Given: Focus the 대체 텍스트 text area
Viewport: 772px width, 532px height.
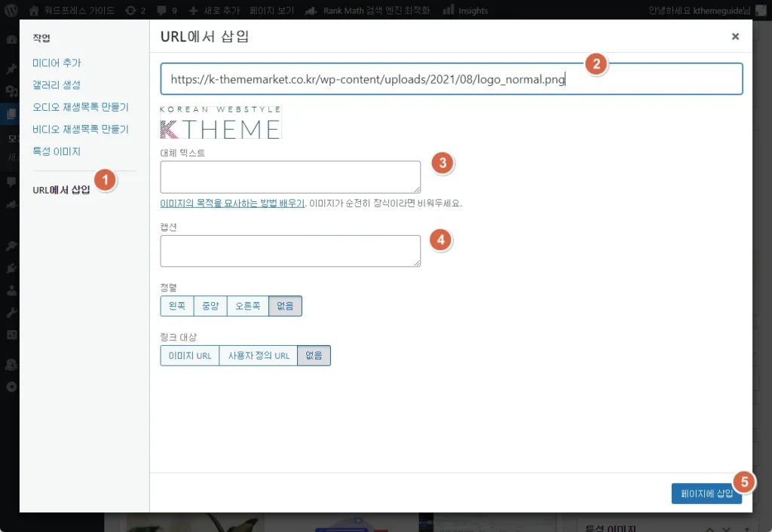Looking at the screenshot, I should (290, 176).
